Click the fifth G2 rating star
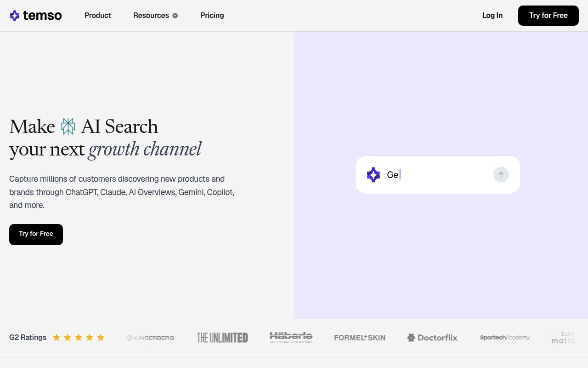 click(101, 338)
